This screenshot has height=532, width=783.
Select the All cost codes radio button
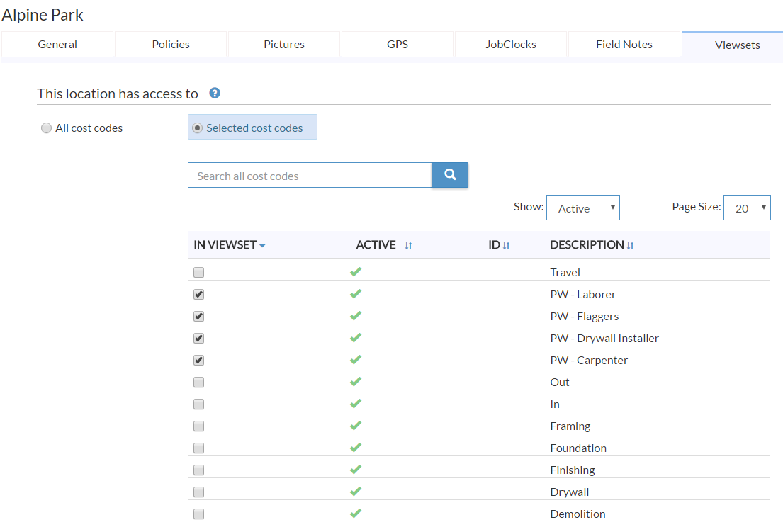pos(47,128)
